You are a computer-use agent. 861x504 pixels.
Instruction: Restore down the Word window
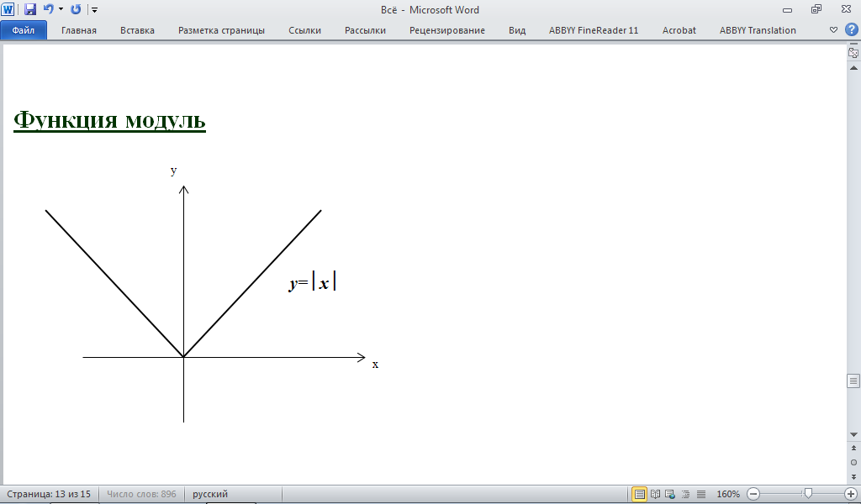[x=816, y=8]
